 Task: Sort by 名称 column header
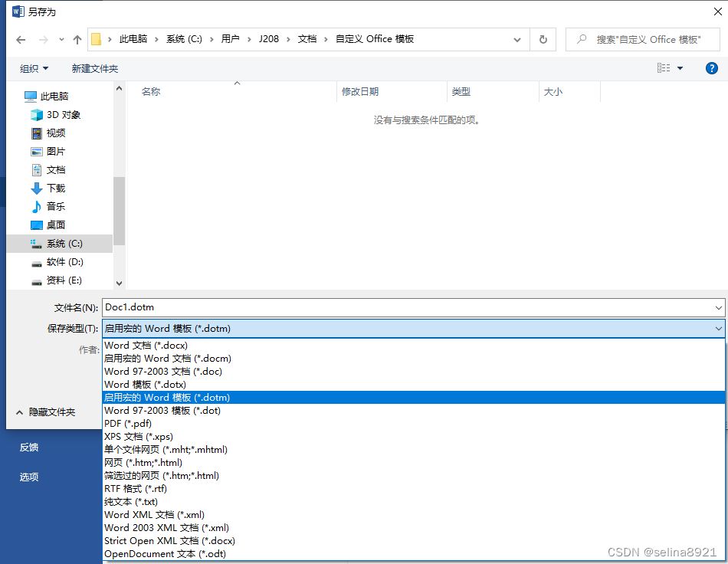click(151, 91)
